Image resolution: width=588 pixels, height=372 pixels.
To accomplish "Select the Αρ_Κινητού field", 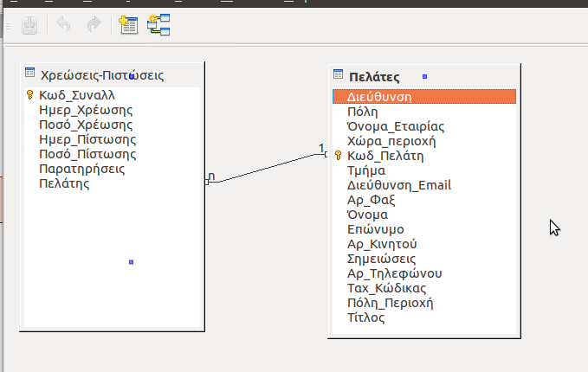I will 382,244.
